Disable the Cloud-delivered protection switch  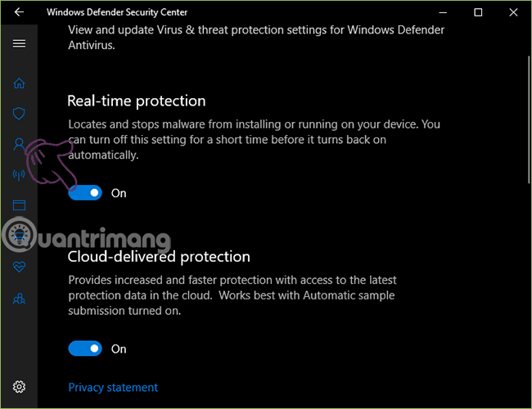point(85,348)
